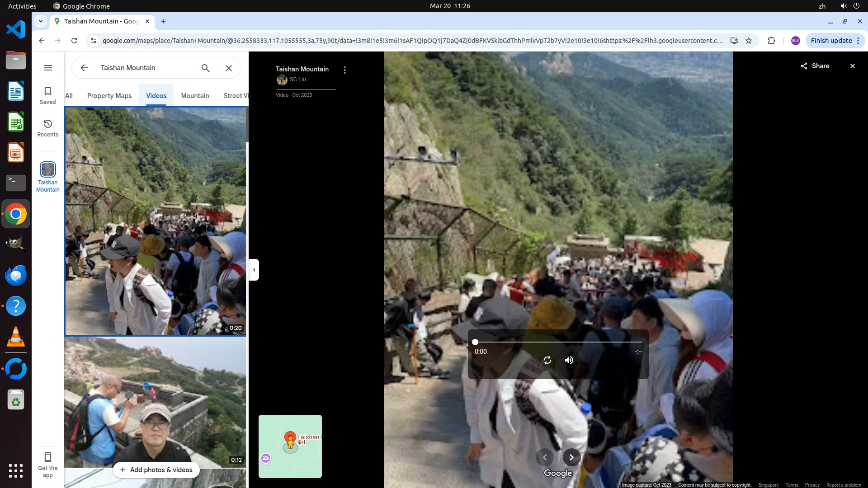The image size is (868, 488).
Task: Click the Share button
Action: (x=815, y=66)
